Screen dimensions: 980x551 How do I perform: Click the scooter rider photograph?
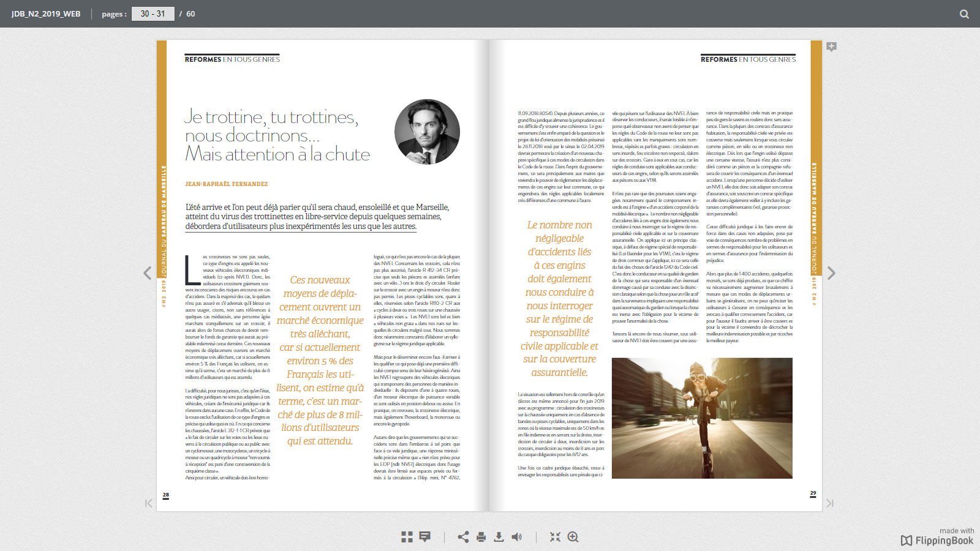702,418
